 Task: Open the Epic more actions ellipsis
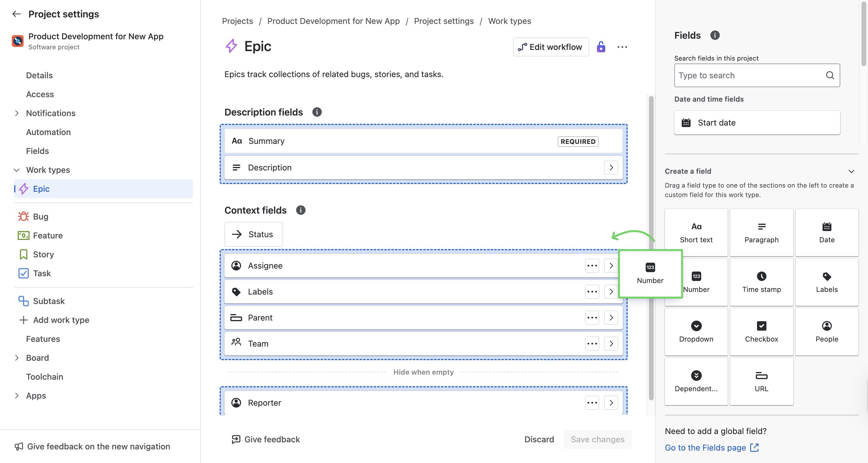tap(622, 47)
